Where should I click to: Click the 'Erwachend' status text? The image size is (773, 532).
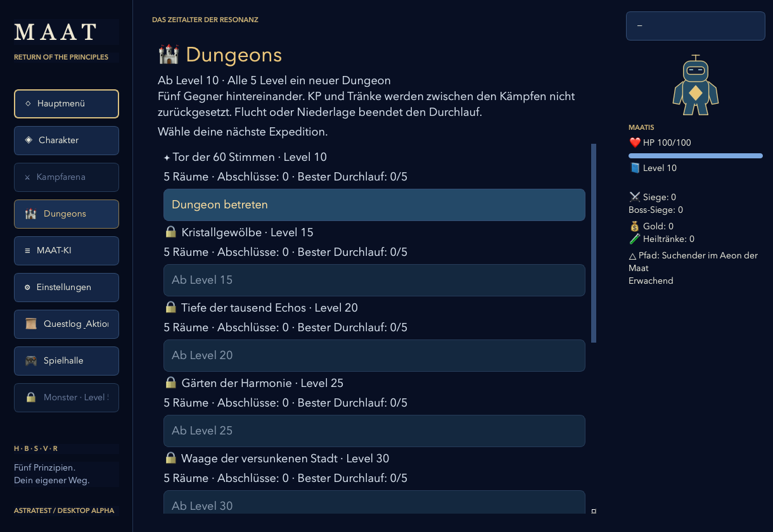(x=651, y=281)
